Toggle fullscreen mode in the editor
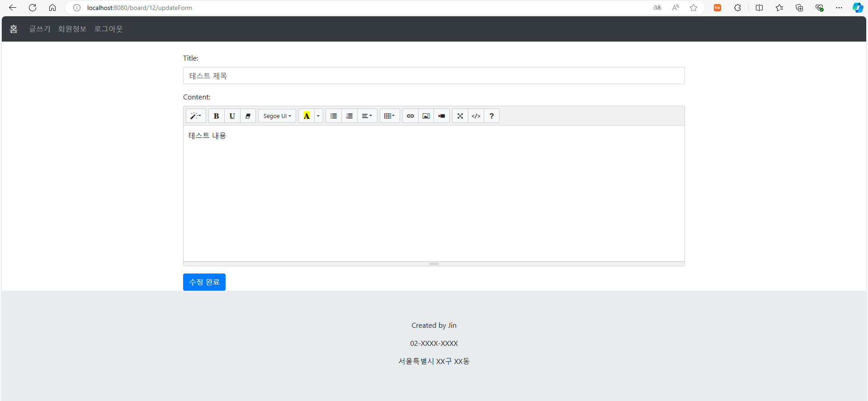 click(x=460, y=116)
